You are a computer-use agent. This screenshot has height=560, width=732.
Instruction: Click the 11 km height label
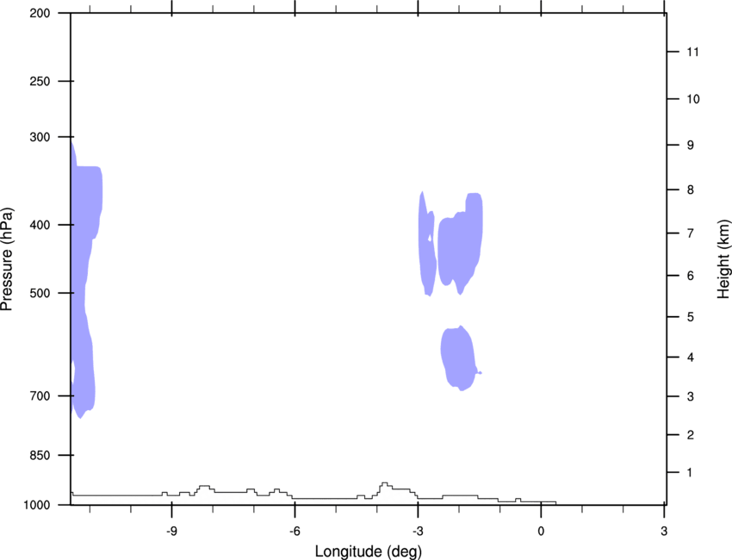[693, 52]
